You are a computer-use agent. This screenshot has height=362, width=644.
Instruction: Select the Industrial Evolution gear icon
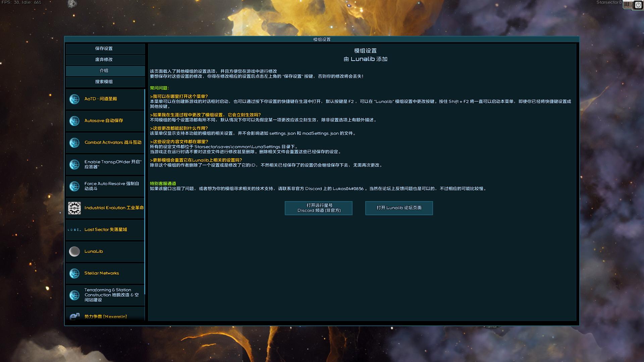coord(74,208)
